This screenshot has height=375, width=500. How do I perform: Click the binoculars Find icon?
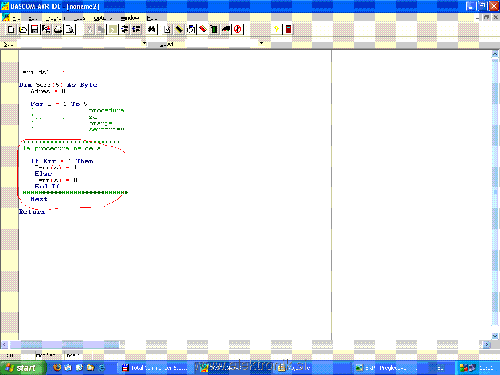pyautogui.click(x=152, y=30)
